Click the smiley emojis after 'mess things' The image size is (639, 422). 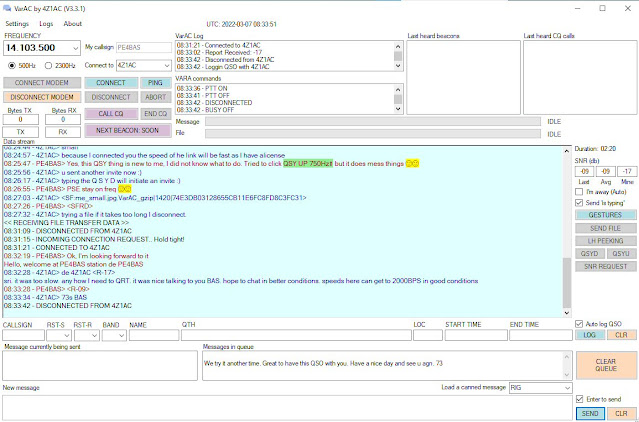pos(412,164)
